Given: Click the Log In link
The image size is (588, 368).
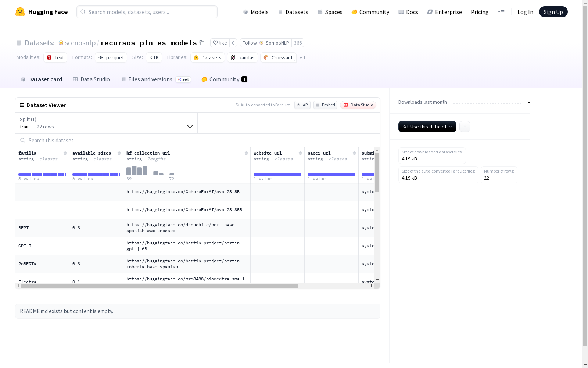Looking at the screenshot, I should [x=525, y=12].
